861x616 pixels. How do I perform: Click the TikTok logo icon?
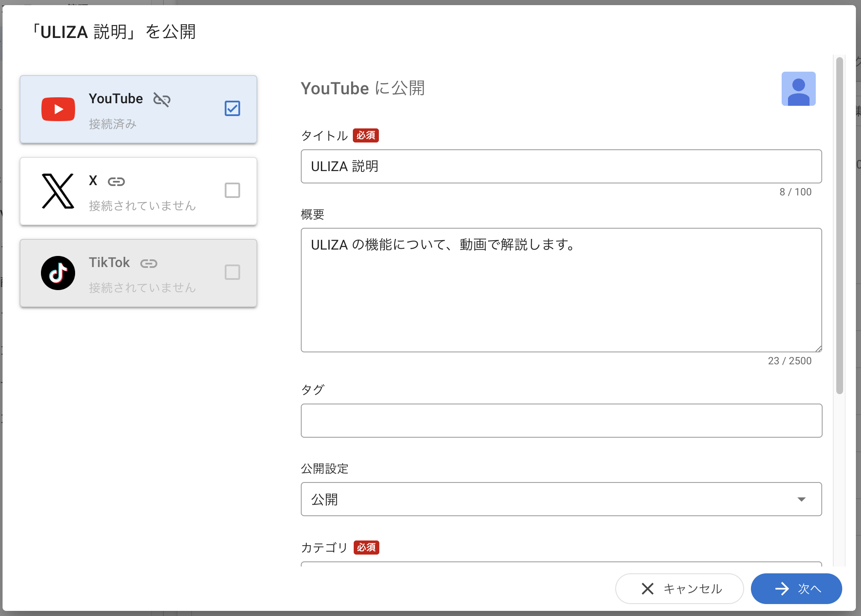(58, 273)
